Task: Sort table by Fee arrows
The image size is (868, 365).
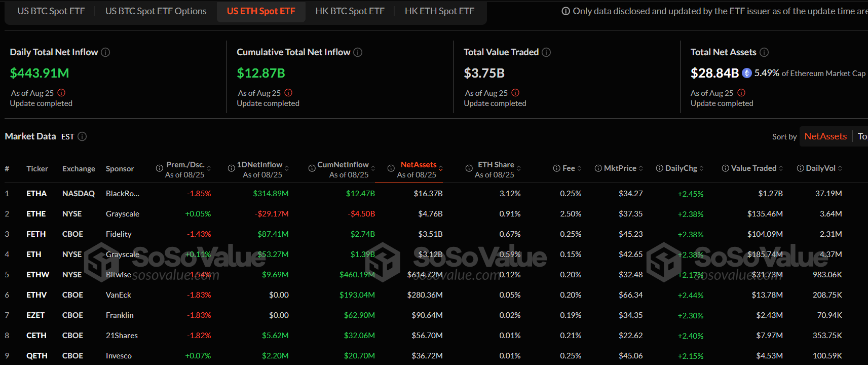Action: pos(579,168)
